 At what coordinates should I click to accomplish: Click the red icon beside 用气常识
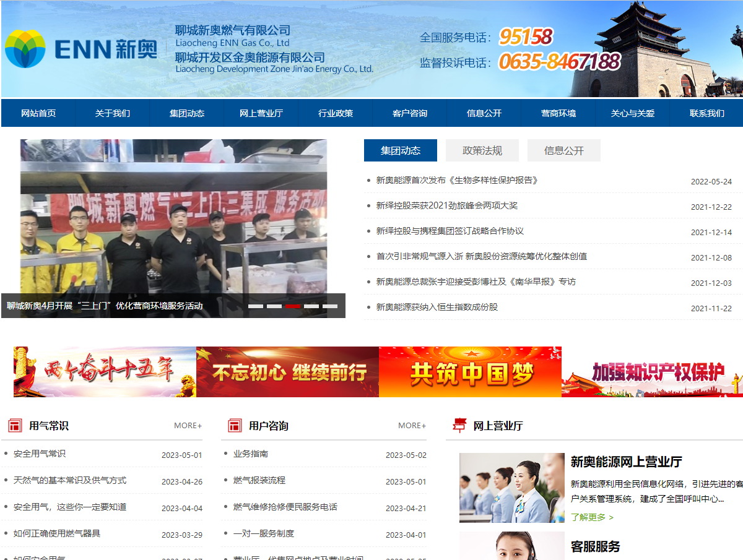pyautogui.click(x=17, y=425)
